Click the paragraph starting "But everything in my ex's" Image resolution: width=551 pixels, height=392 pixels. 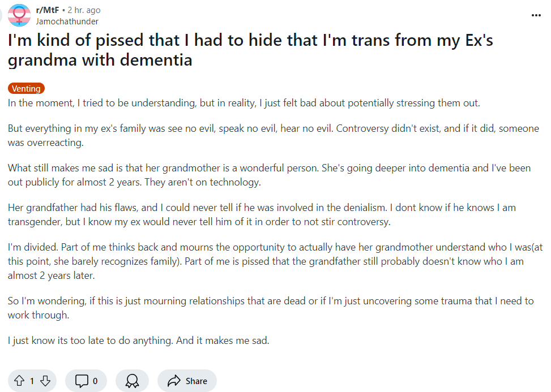[272, 135]
